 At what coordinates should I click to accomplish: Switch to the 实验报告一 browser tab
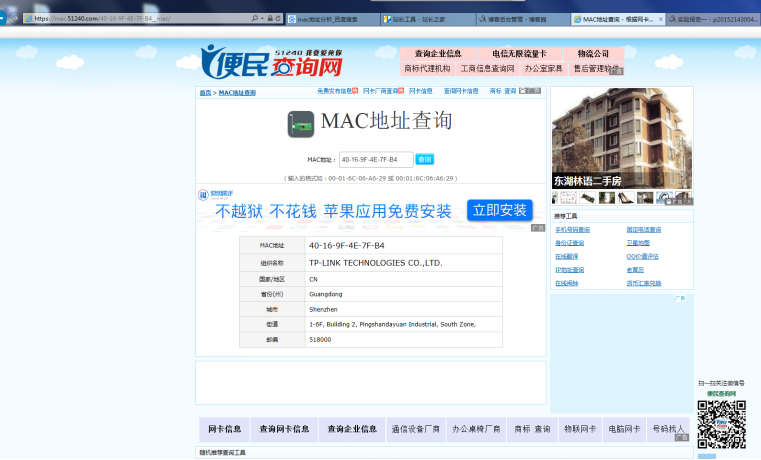[713, 19]
